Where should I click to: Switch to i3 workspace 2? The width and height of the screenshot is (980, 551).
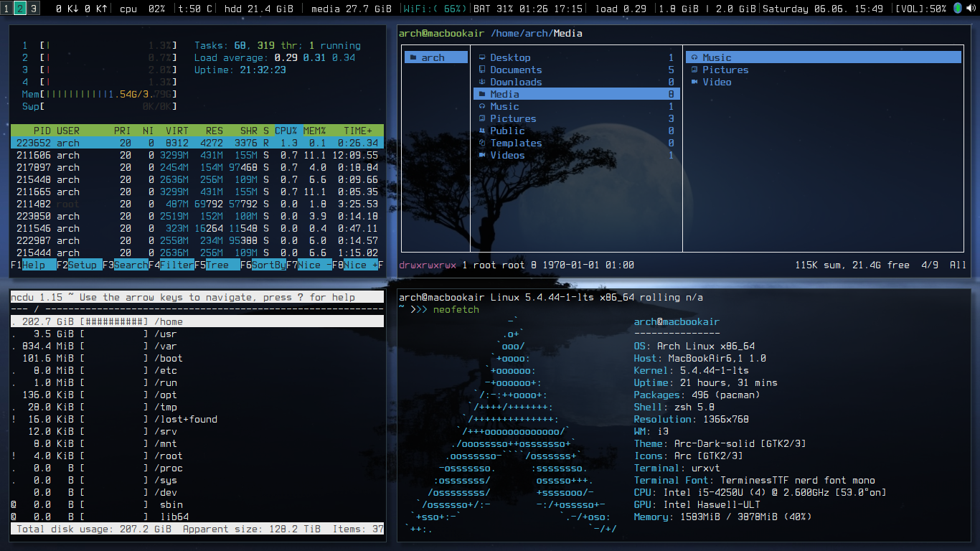pyautogui.click(x=20, y=9)
